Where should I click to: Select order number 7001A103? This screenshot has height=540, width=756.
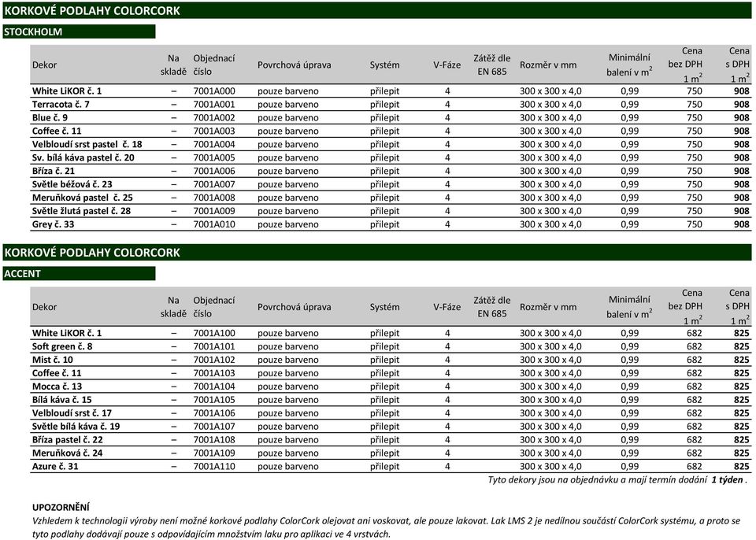[x=214, y=373]
